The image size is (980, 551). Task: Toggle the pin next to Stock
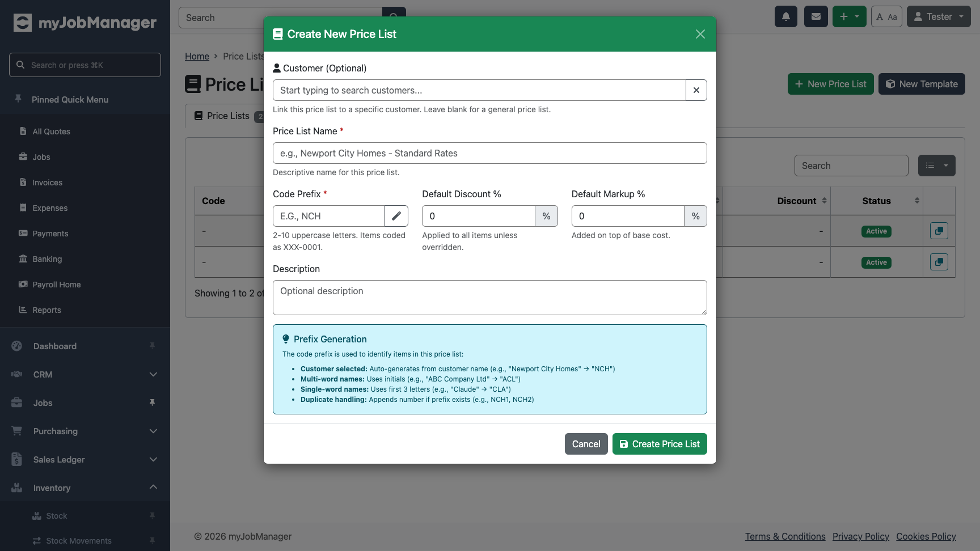pyautogui.click(x=152, y=516)
